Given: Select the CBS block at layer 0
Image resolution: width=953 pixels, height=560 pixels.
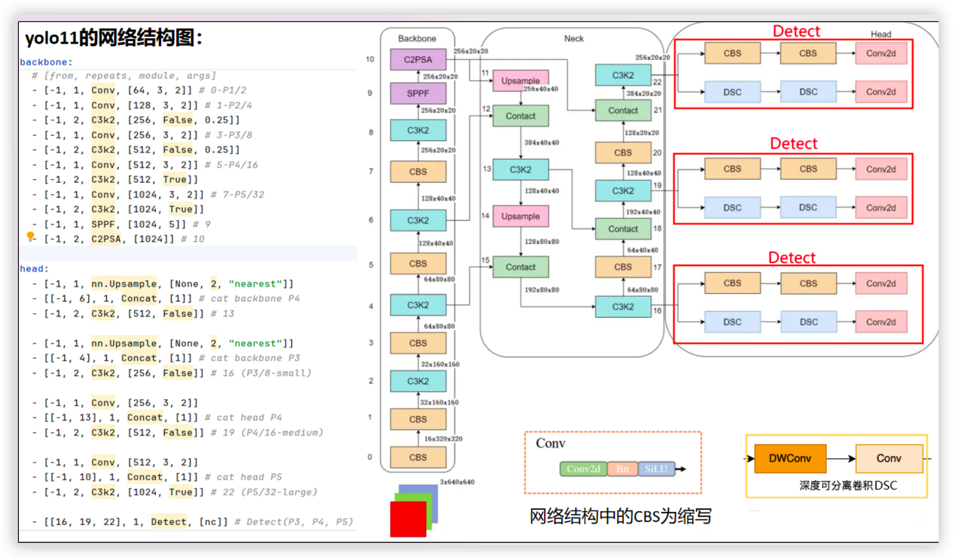Looking at the screenshot, I should click(x=417, y=457).
